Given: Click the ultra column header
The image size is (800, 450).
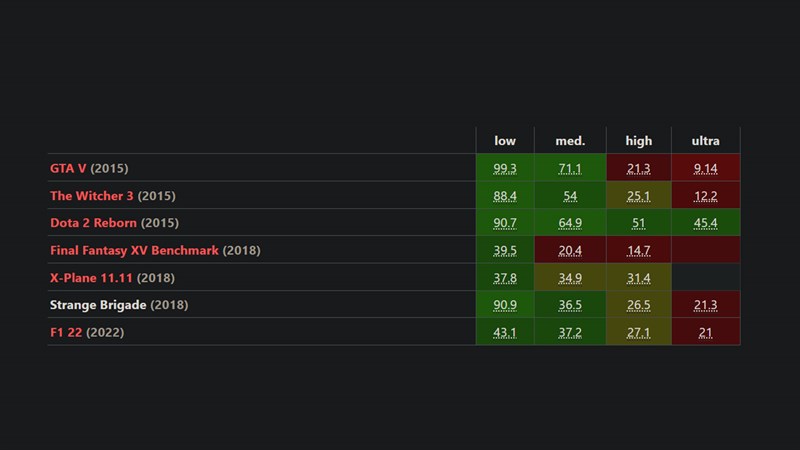Looking at the screenshot, I should (706, 141).
